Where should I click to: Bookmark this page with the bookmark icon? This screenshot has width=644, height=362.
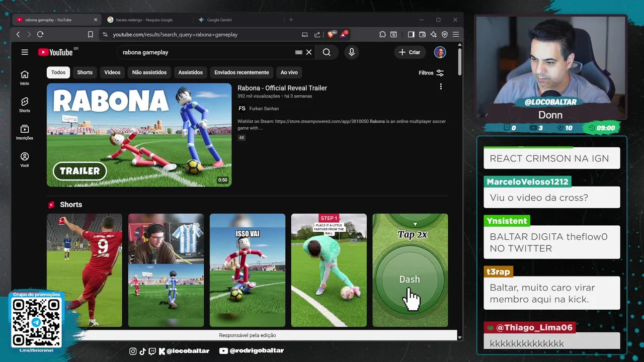coord(91,34)
